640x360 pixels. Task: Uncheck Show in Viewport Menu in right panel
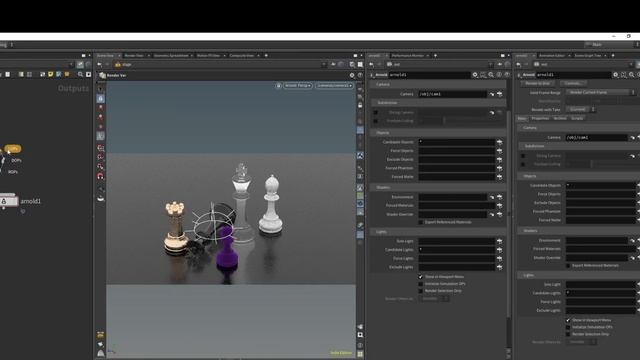568,320
